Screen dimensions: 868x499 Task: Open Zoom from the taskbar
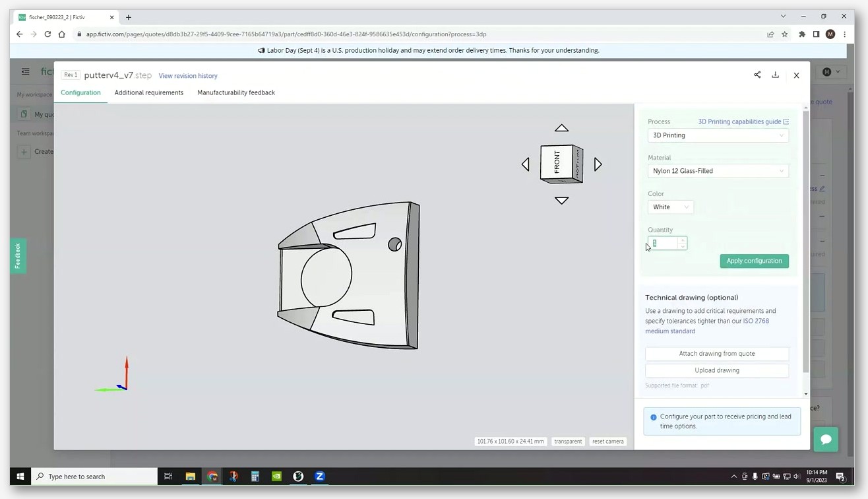(x=320, y=476)
